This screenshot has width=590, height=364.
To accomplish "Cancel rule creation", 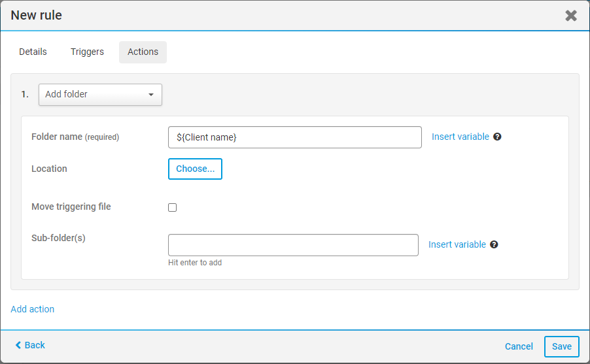I will click(519, 346).
